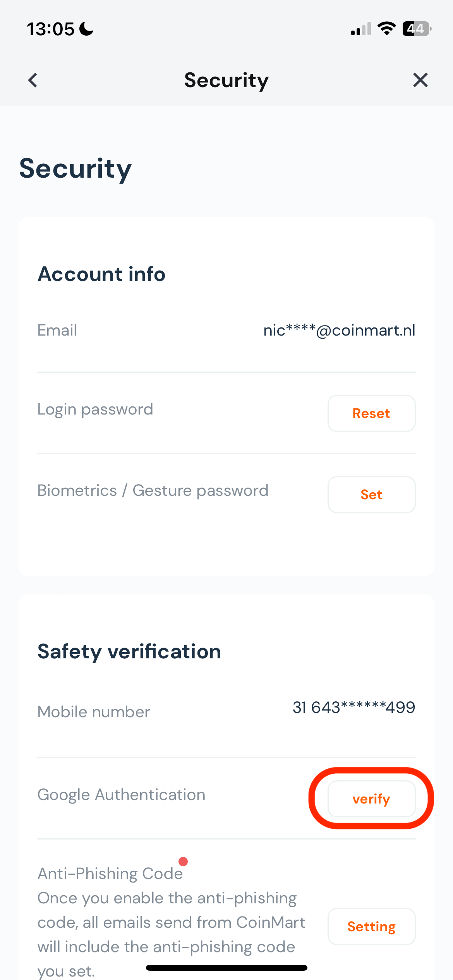Tap the red notification dot on Anti-Phishing Code
This screenshot has height=980, width=453.
point(183,861)
